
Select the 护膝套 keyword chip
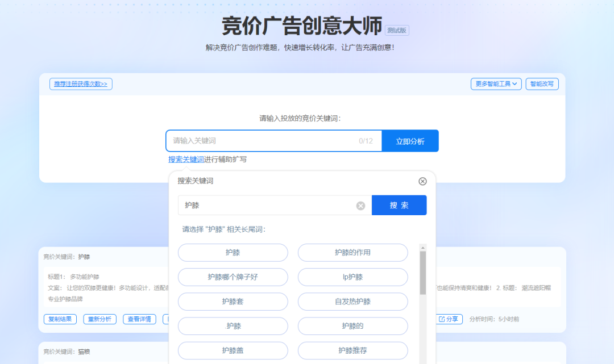coord(233,302)
